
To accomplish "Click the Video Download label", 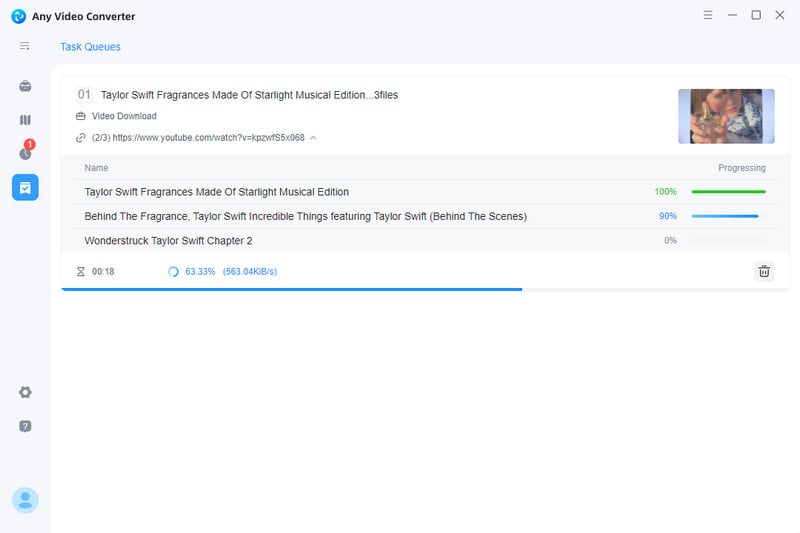I will (x=124, y=116).
